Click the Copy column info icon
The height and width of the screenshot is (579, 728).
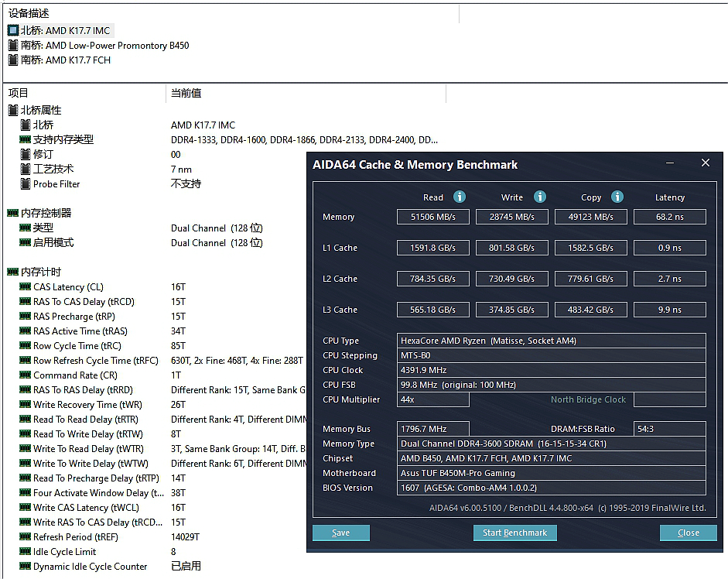tap(617, 197)
